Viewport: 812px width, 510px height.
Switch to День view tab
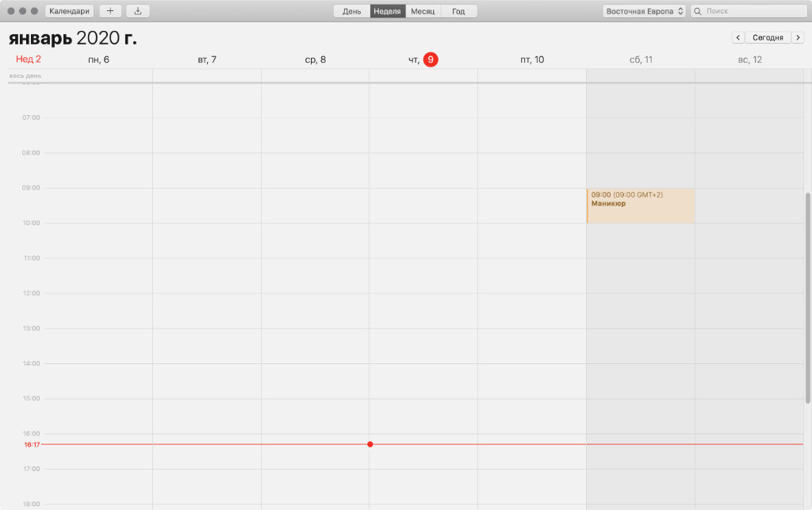pos(352,11)
